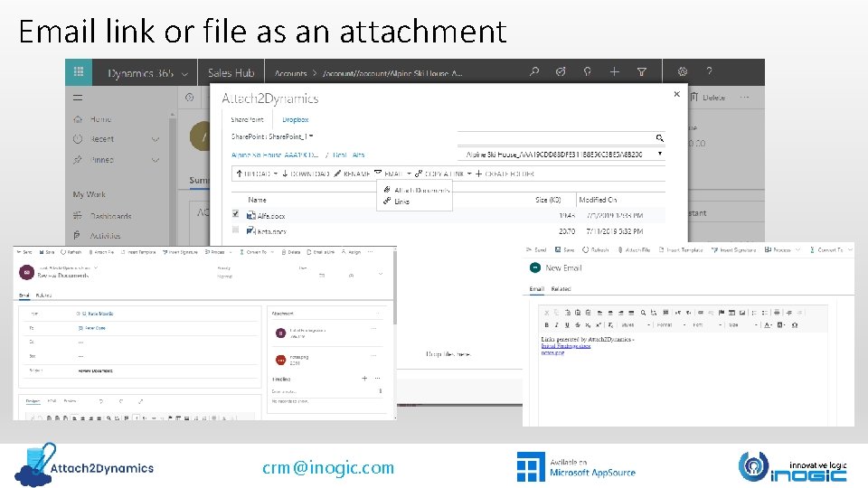This screenshot has height=488, width=868.
Task: Sort by the Name column header
Action: 257,200
